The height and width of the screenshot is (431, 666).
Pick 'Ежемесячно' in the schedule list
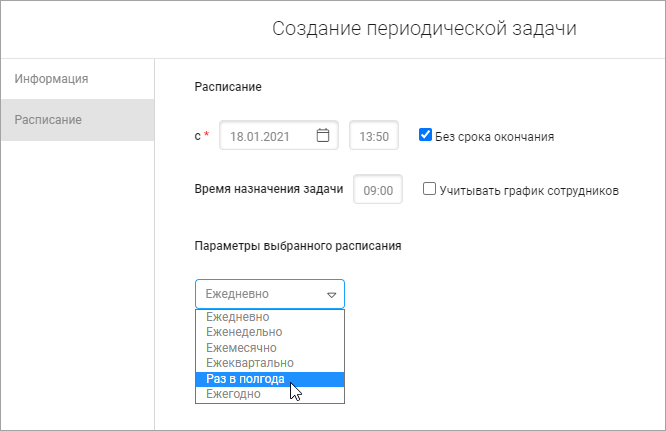point(241,348)
